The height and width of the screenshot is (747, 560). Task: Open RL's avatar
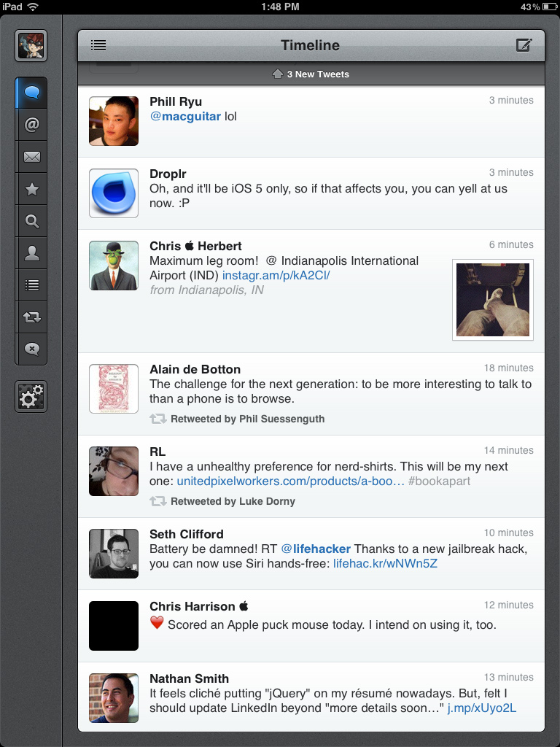114,471
